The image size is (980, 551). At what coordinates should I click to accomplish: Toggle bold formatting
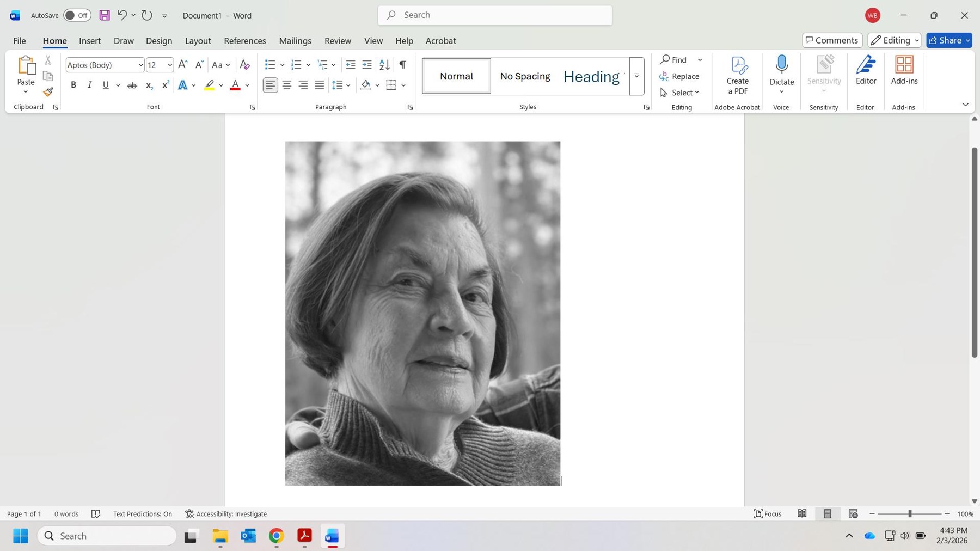(73, 85)
